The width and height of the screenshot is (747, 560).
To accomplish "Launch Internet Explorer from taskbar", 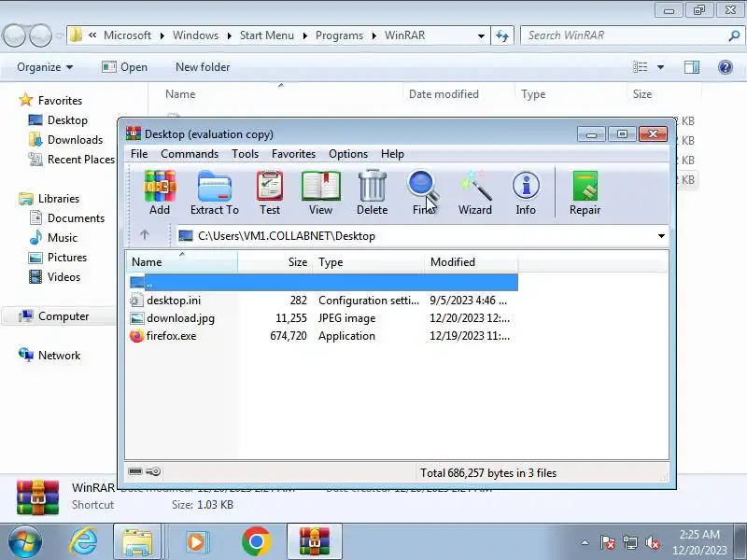I will click(x=83, y=542).
